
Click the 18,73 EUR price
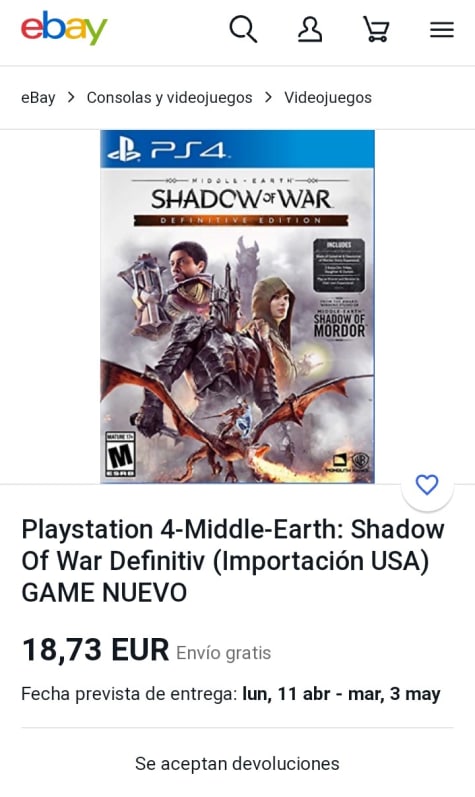[x=95, y=650]
